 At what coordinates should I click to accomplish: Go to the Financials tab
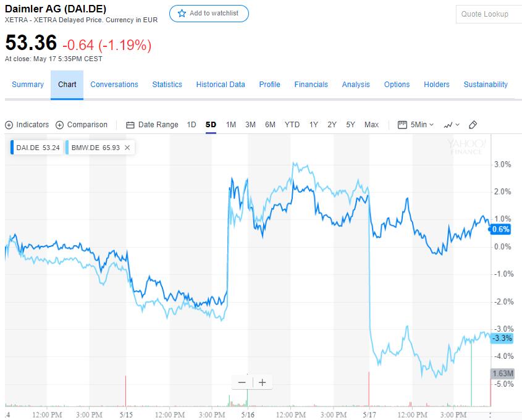coord(311,85)
